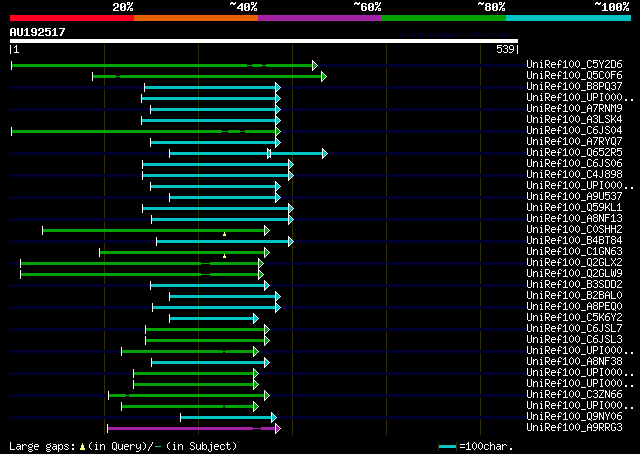Click the UniRef100_C6JSL3 label
The height and width of the screenshot is (454, 640).
tap(574, 340)
